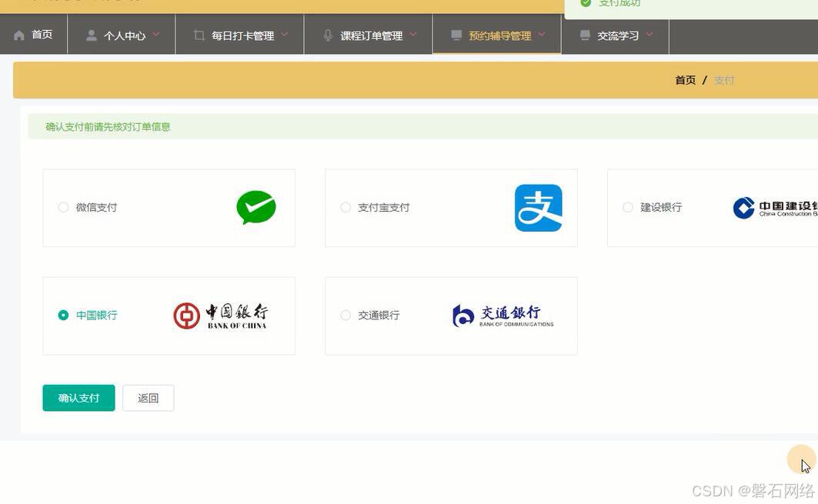Click the green WeChat Pay logo
Image resolution: width=818 pixels, height=504 pixels.
pyautogui.click(x=256, y=207)
